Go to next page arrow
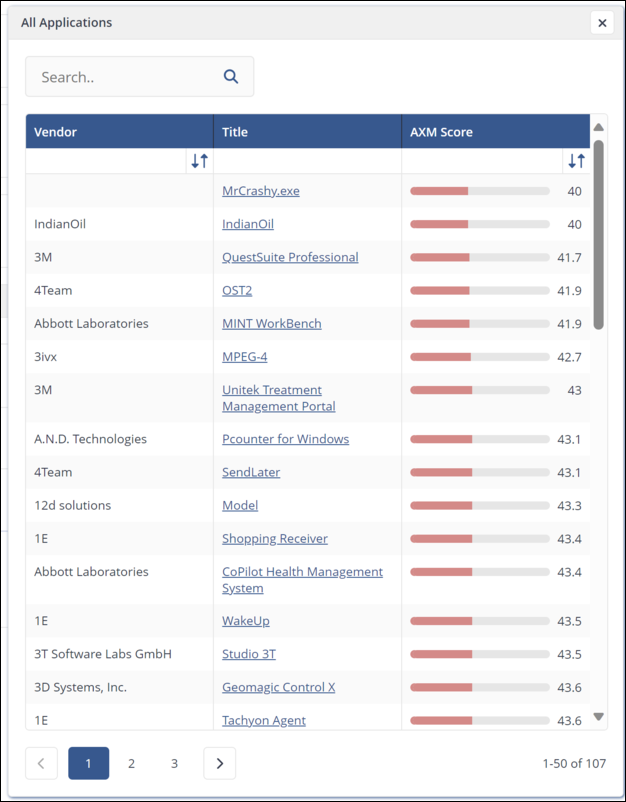Viewport: 626px width, 802px height. [219, 763]
